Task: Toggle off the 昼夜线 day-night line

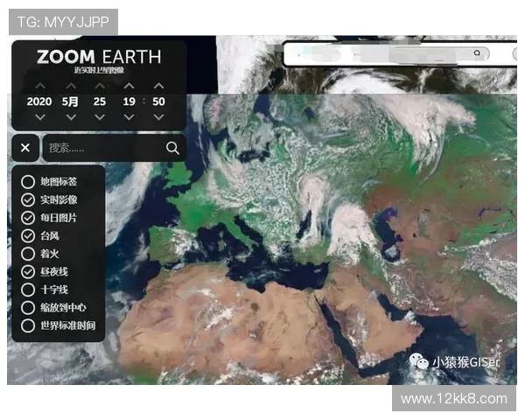Action: [x=28, y=272]
